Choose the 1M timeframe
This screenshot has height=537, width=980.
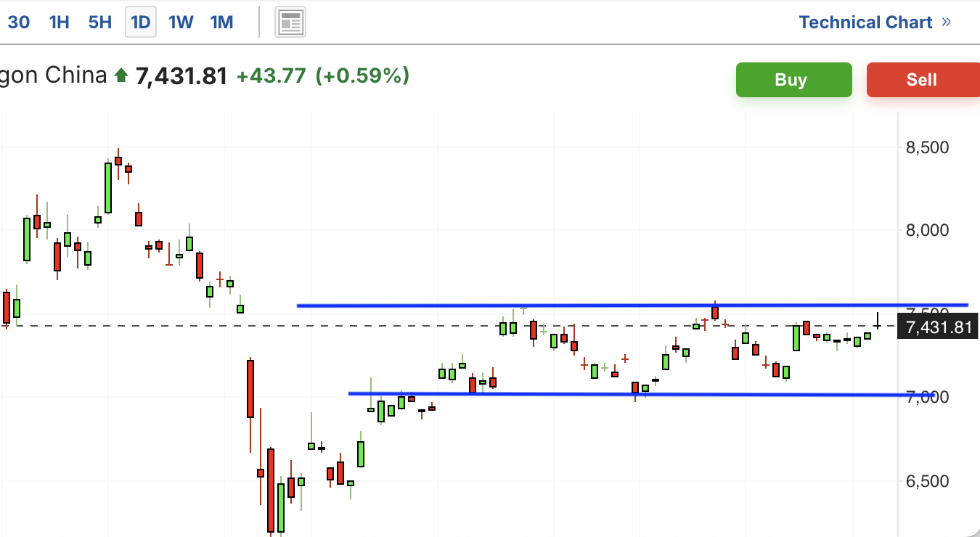pyautogui.click(x=221, y=22)
